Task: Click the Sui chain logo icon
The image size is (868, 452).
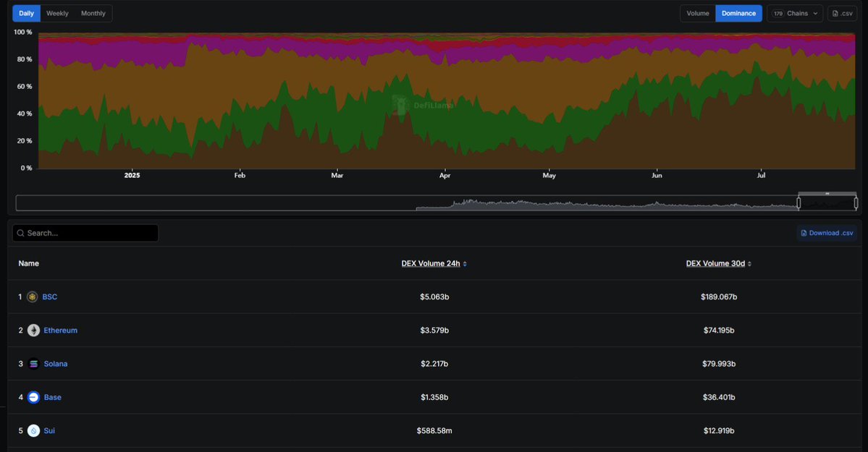Action: pos(33,430)
